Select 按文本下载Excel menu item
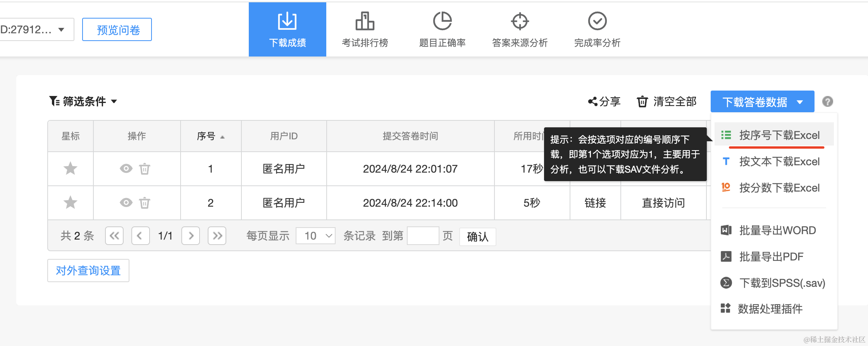868x346 pixels. pyautogui.click(x=774, y=161)
